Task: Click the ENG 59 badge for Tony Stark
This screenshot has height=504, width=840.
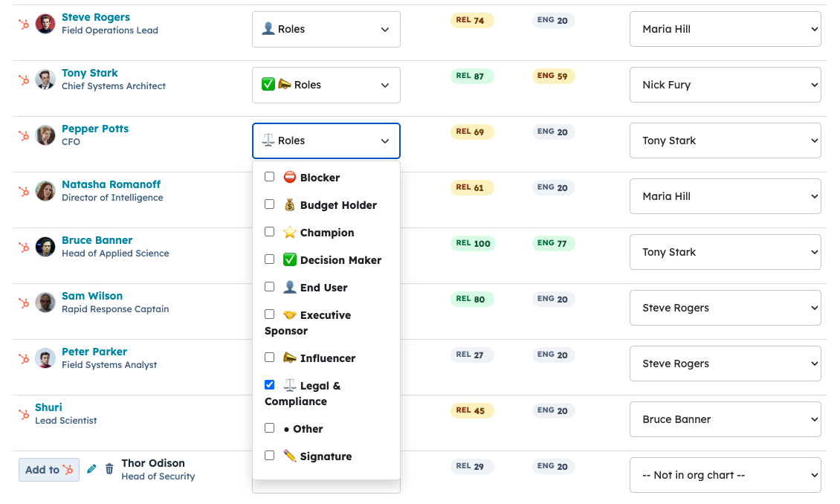Action: tap(553, 76)
